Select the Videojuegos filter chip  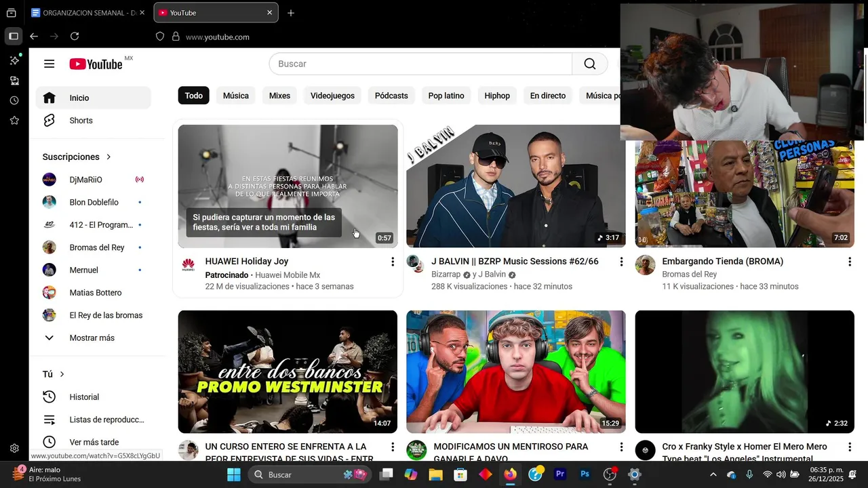332,96
